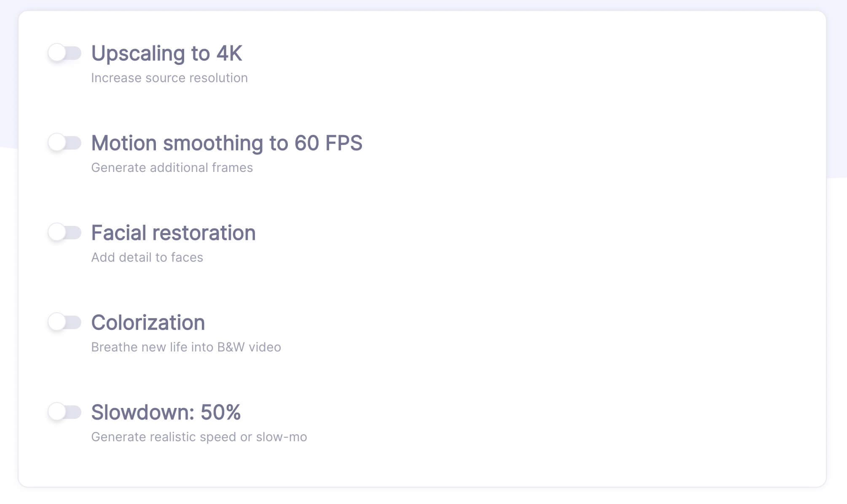Enable the Slowdown: 50% toggle
The image size is (847, 504).
pyautogui.click(x=64, y=412)
